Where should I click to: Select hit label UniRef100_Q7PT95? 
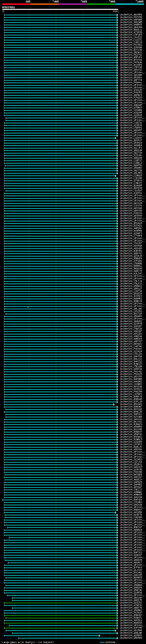point(131,628)
